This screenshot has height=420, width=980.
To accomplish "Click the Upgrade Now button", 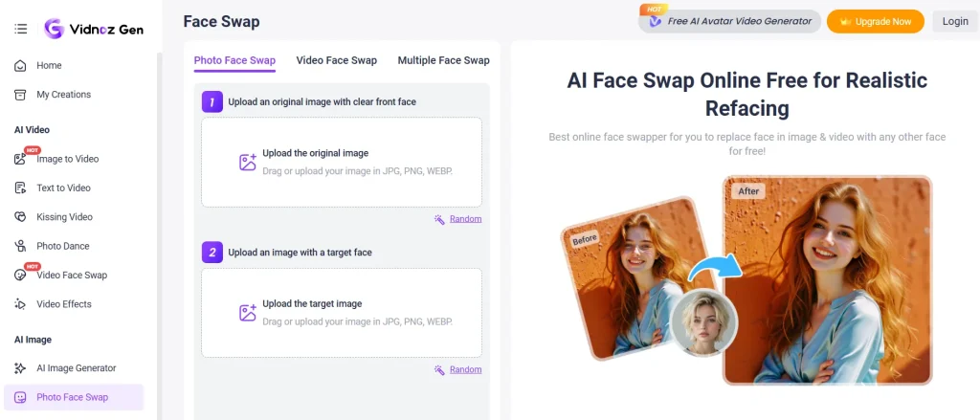I will click(876, 21).
